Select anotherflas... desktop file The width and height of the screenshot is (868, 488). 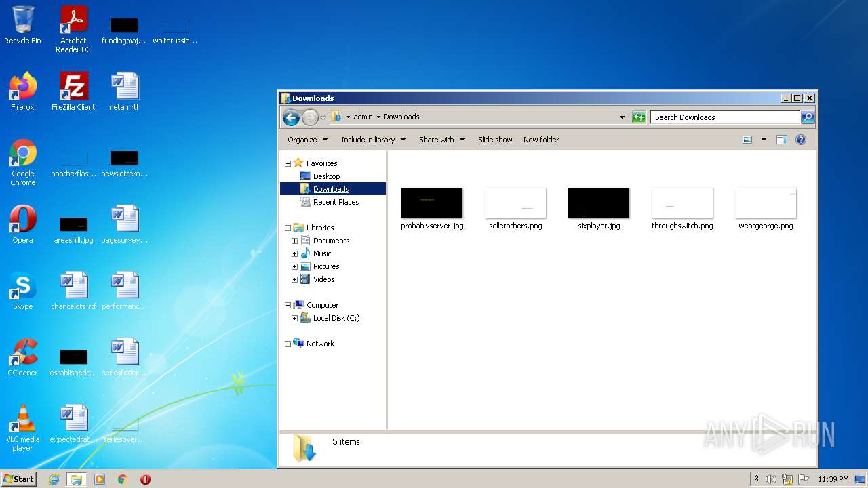(73, 163)
